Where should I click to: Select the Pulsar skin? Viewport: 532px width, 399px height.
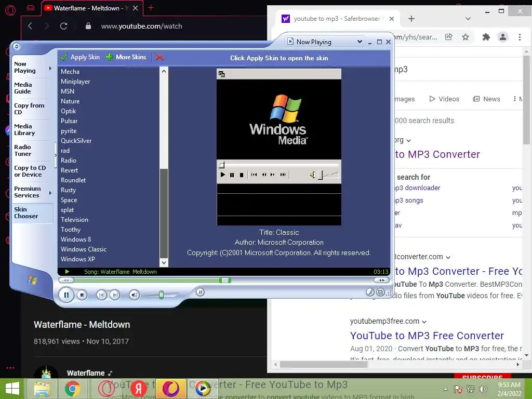(x=69, y=121)
